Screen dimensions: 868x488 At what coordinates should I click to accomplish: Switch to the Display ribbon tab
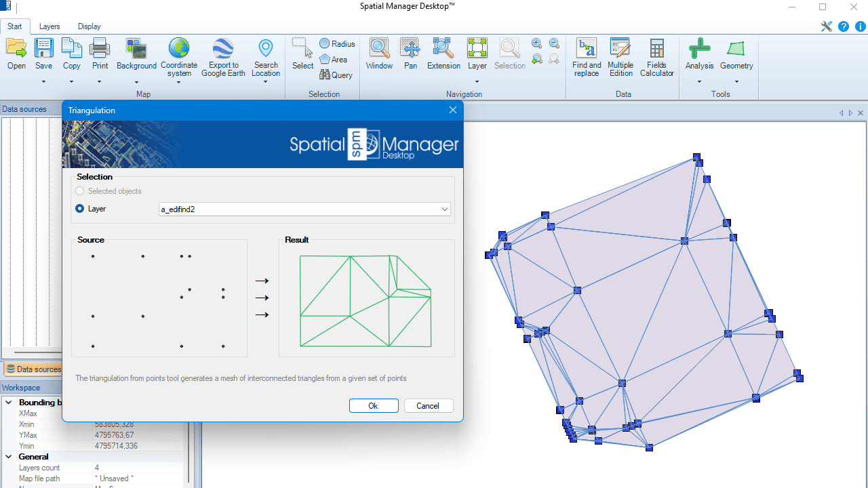point(89,26)
